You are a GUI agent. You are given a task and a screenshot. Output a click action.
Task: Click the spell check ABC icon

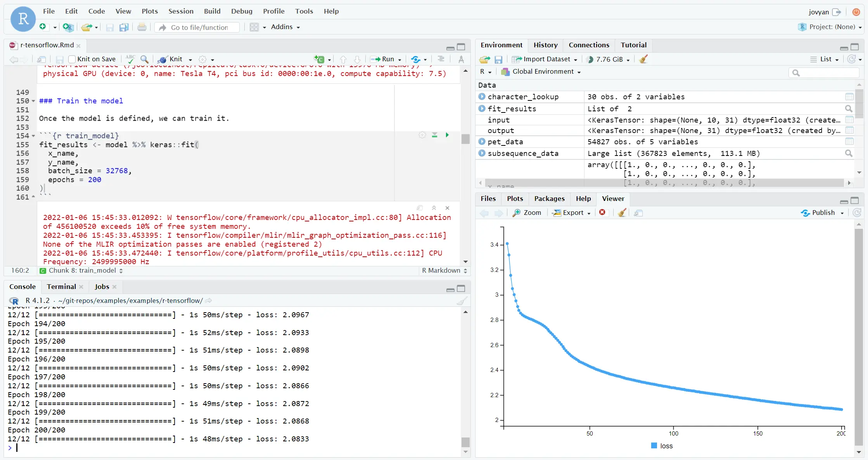[x=130, y=59]
